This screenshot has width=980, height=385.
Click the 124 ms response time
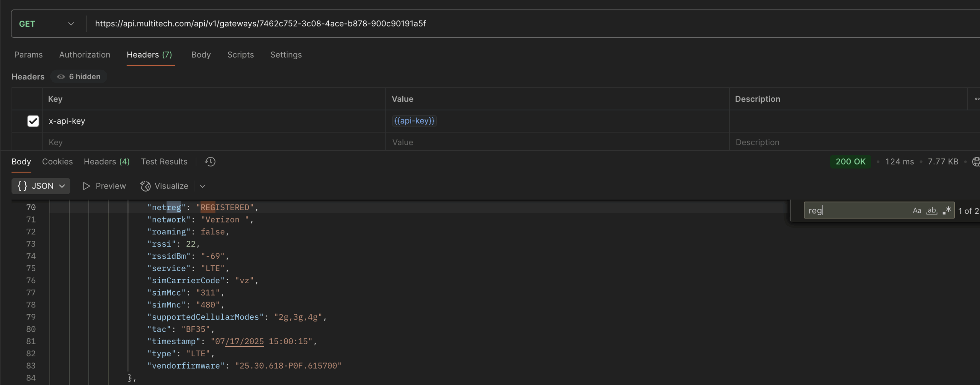tap(899, 162)
